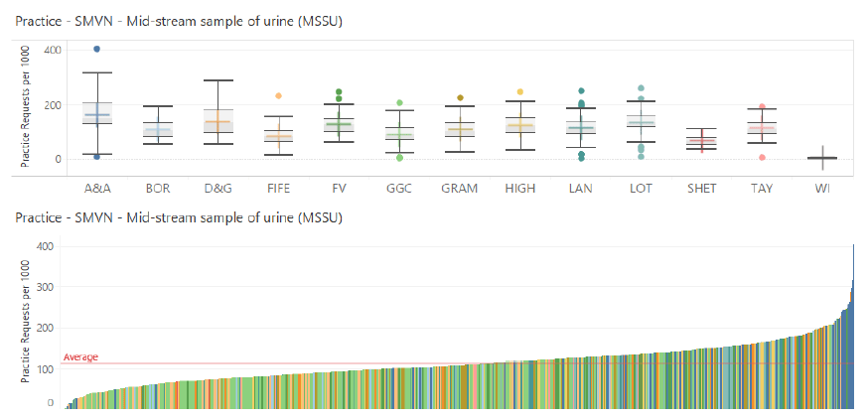
Task: Select the LOT axis label
Action: pos(641,189)
